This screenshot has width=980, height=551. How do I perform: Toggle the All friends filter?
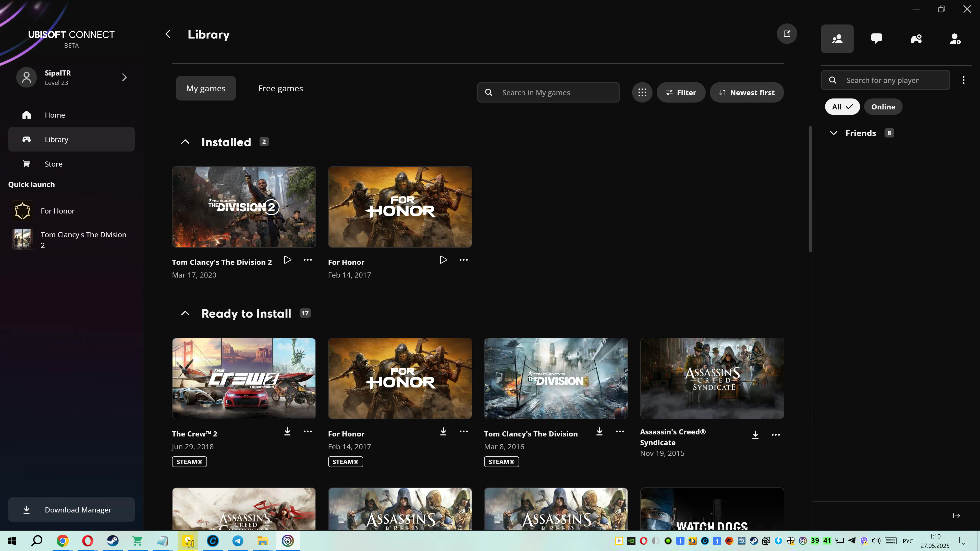842,107
